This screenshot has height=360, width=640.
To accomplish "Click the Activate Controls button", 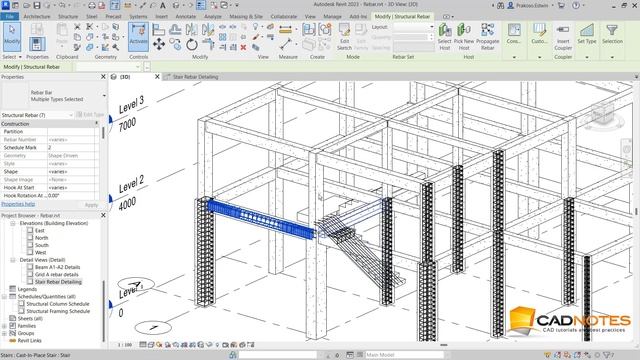I will [138, 37].
